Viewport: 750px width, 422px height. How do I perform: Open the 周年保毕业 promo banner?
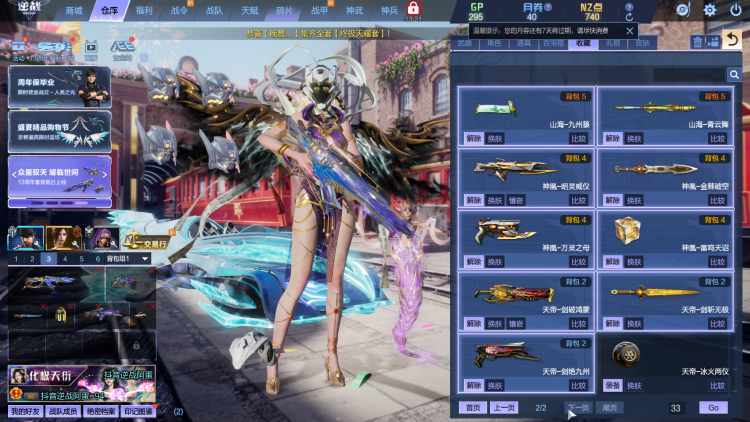click(x=60, y=87)
